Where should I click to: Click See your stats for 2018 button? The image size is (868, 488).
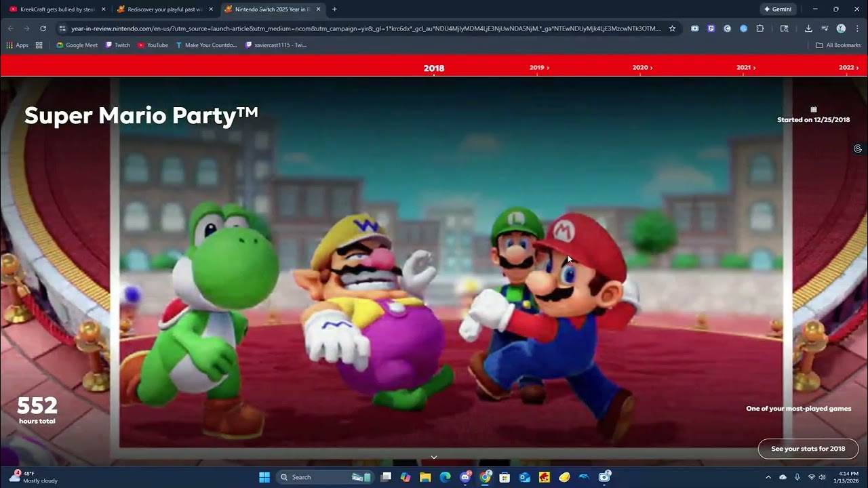pos(808,449)
